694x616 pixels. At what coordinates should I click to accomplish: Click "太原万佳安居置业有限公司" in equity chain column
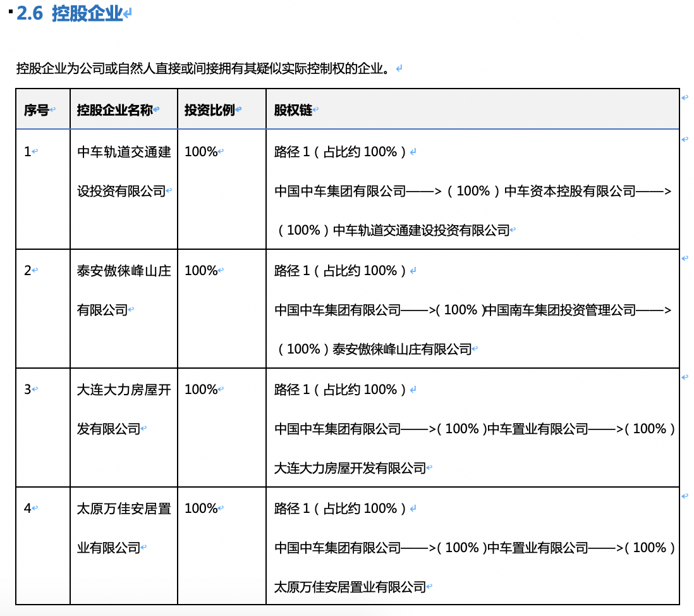(x=350, y=587)
